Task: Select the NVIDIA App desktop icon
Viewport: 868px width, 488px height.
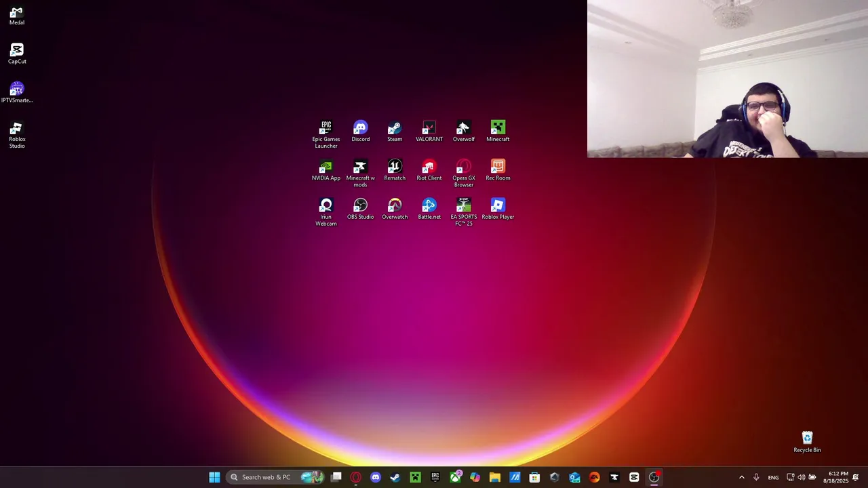Action: click(x=326, y=170)
